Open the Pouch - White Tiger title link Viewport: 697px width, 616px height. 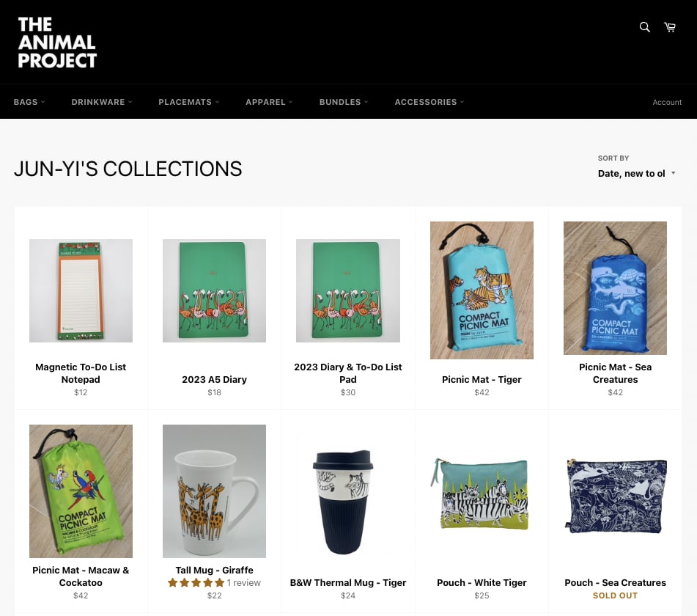pyautogui.click(x=482, y=583)
